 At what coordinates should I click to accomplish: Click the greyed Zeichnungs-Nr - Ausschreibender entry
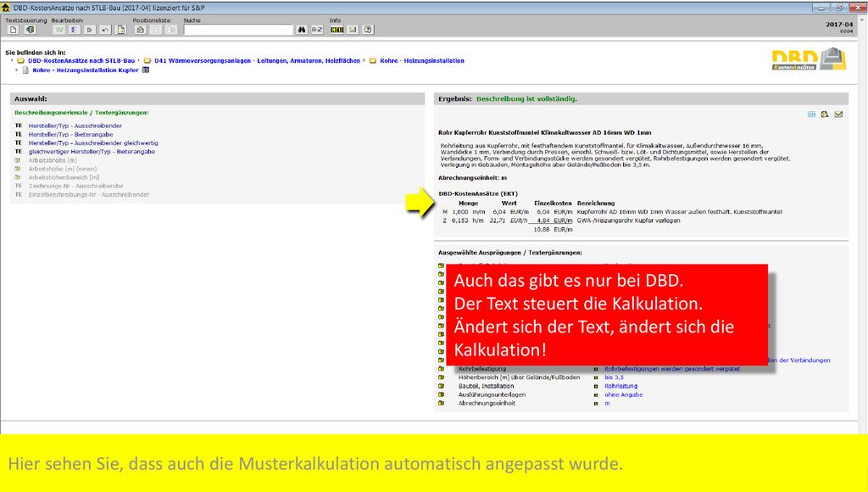click(x=75, y=186)
